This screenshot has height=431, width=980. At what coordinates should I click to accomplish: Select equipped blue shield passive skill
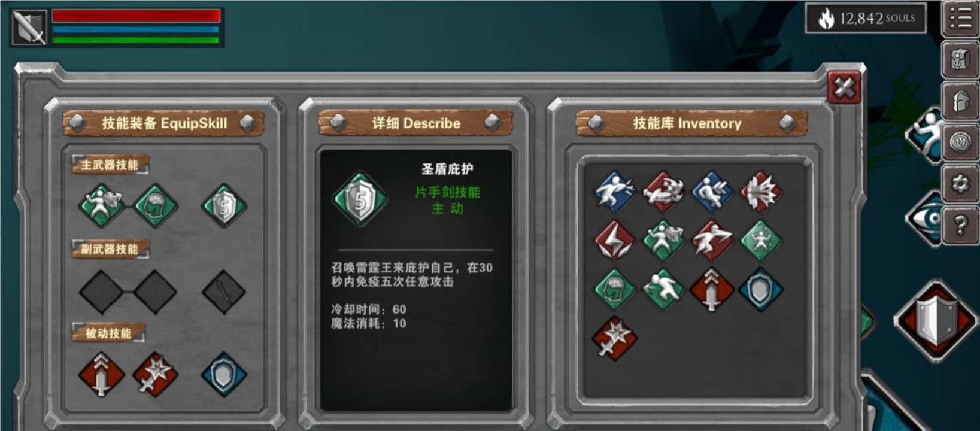[224, 375]
